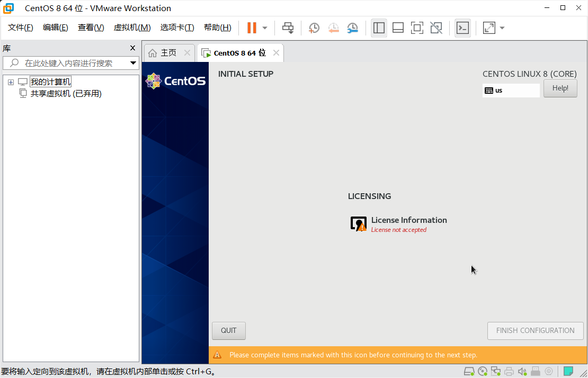Screen dimensions: 588x378
Task: Toggle the thumbnail bar view
Action: click(x=398, y=28)
